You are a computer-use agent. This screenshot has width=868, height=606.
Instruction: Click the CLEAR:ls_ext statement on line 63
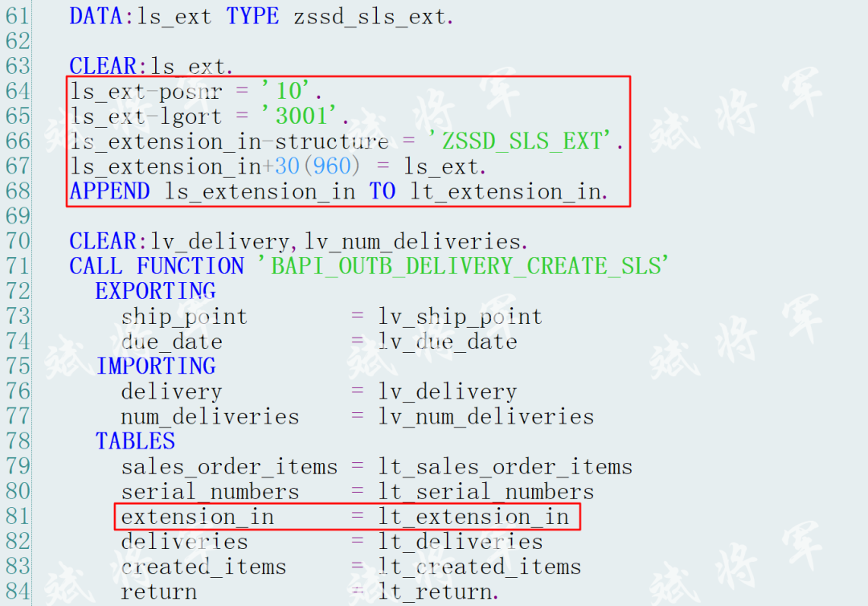[x=151, y=67]
